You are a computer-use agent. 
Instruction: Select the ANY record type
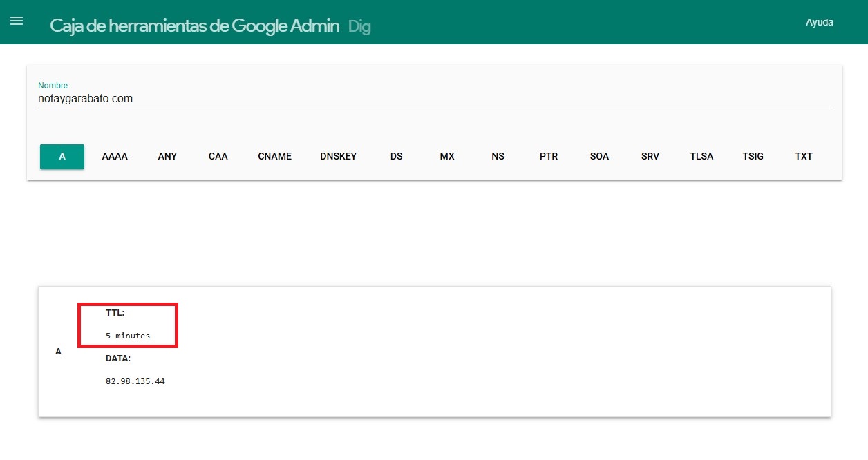tap(167, 156)
